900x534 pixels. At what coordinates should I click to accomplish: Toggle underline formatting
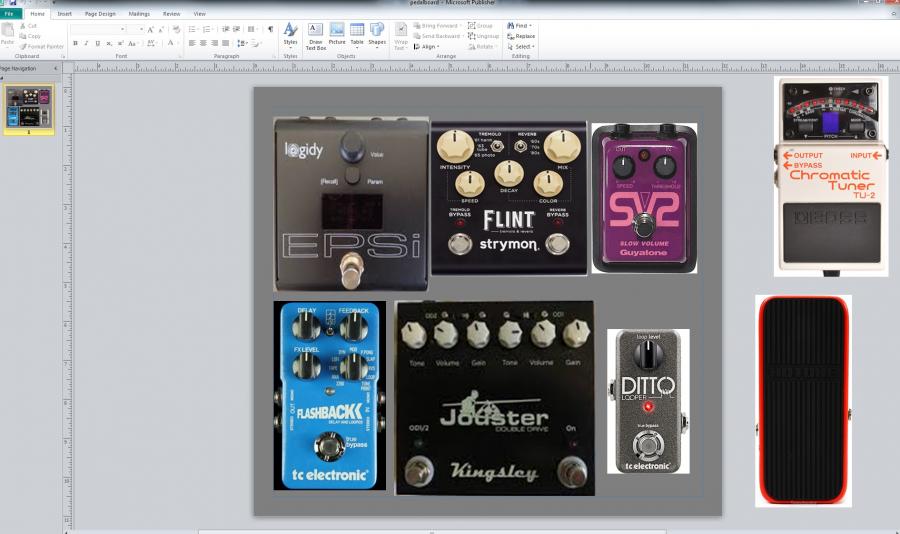tap(98, 44)
